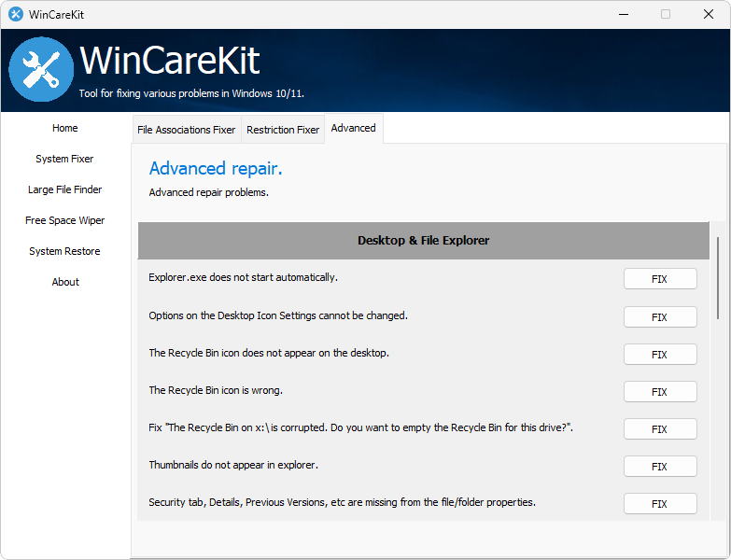
Task: Switch to File Associations Fixer tab
Action: pos(187,130)
